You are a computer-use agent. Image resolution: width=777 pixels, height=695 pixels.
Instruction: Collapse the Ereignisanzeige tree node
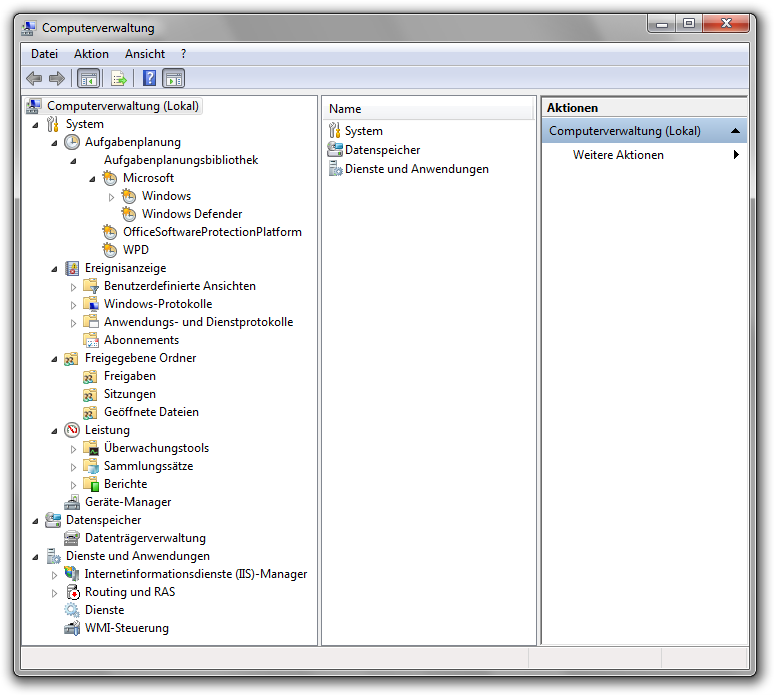(55, 269)
